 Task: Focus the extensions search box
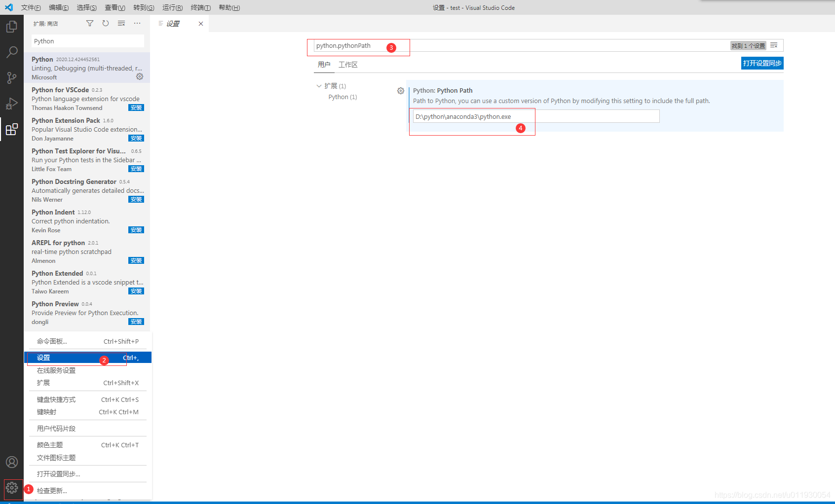(x=88, y=41)
